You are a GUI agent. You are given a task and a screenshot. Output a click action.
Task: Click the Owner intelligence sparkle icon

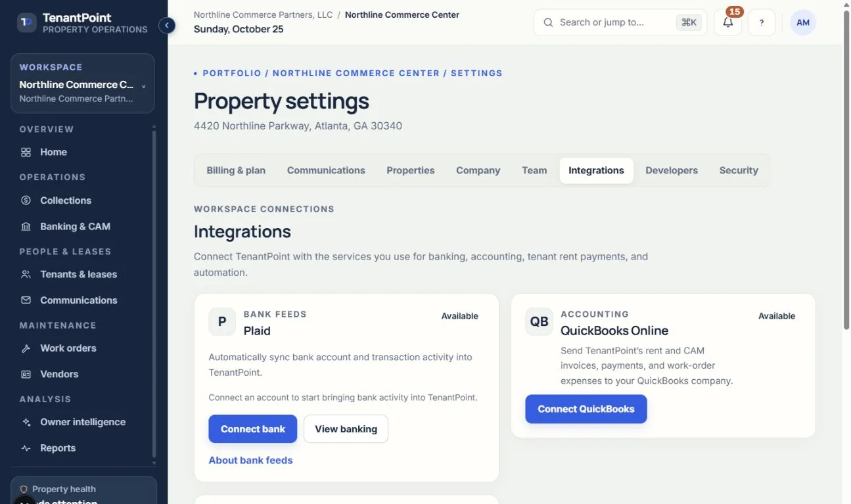[x=26, y=423]
